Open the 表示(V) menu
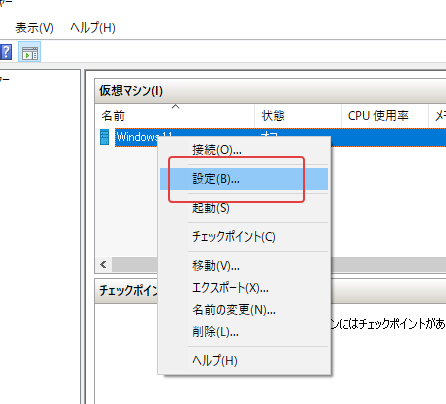This screenshot has width=446, height=404. point(34,28)
